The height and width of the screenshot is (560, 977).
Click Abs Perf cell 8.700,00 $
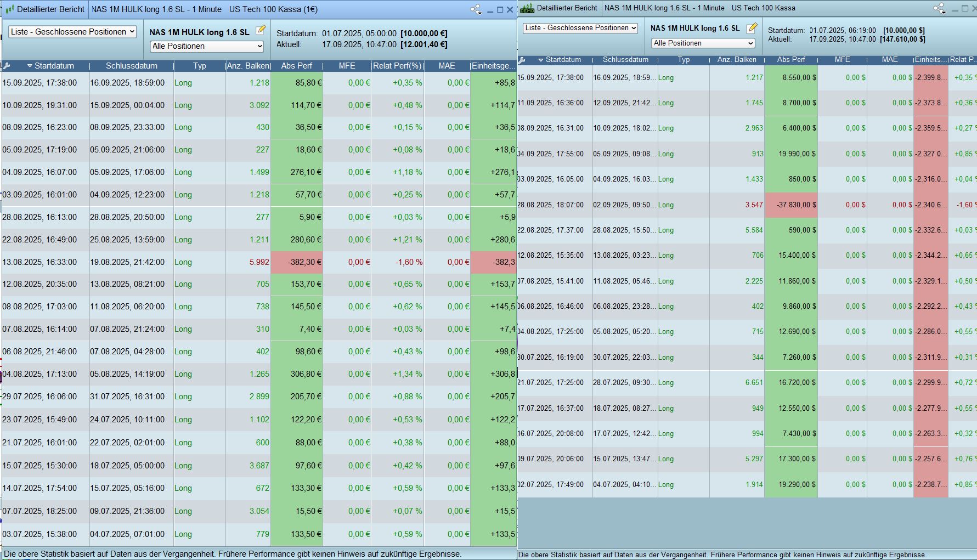point(791,103)
